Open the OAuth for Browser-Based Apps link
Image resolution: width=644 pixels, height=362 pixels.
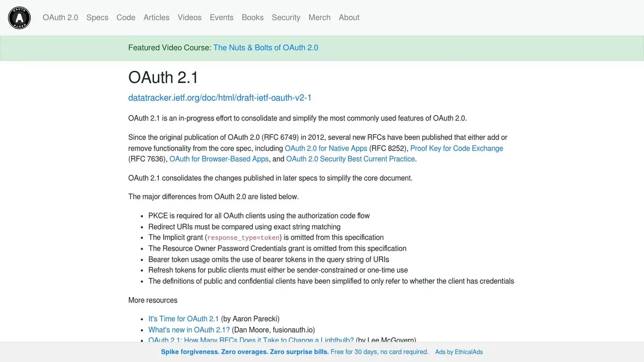pos(219,159)
